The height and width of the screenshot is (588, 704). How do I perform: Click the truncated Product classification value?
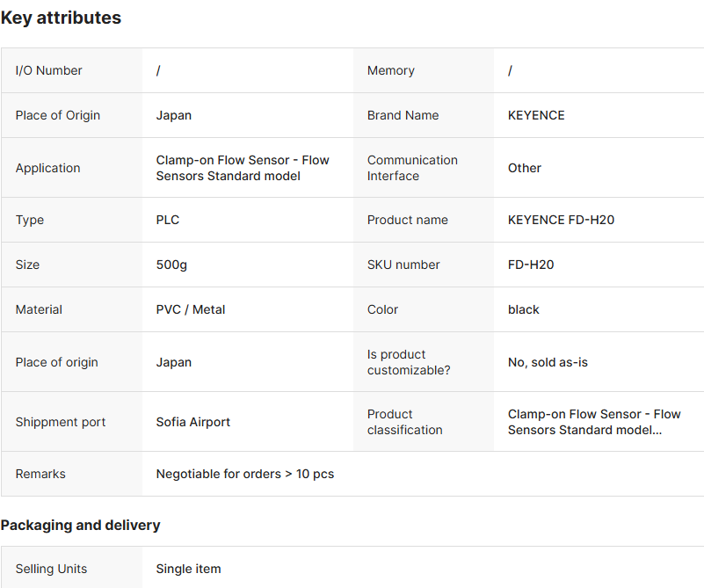click(594, 422)
